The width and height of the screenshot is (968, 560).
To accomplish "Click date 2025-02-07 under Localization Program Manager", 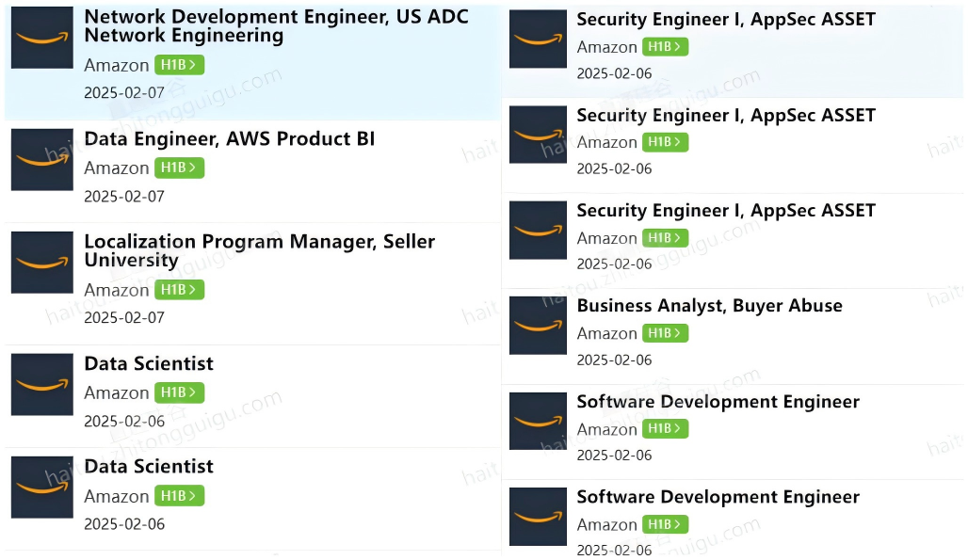I will point(124,317).
